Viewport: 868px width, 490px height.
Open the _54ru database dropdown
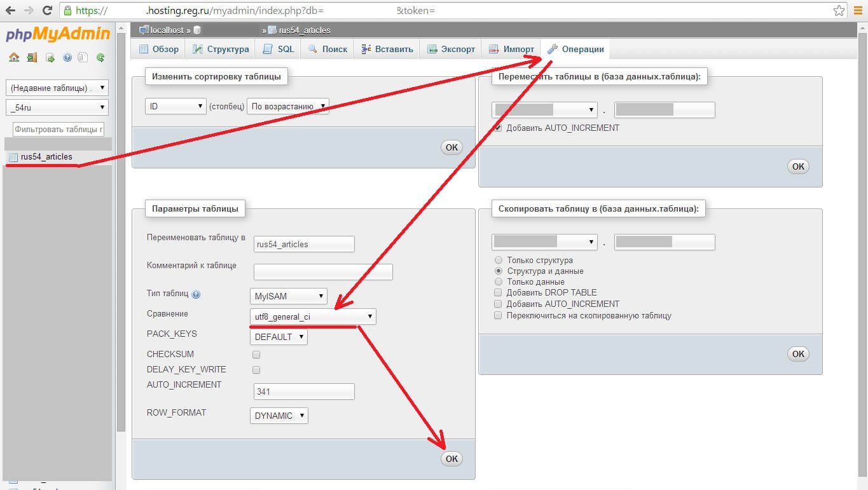point(57,108)
